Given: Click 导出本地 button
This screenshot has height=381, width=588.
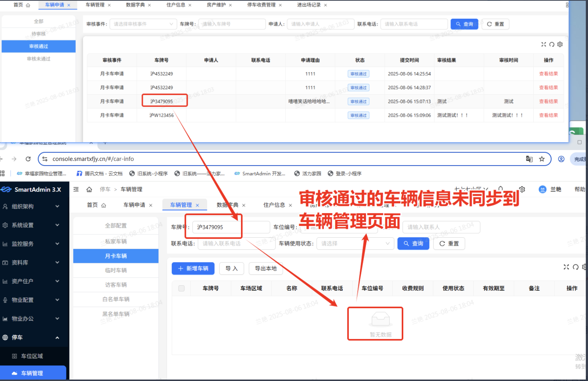Looking at the screenshot, I should click(266, 269).
